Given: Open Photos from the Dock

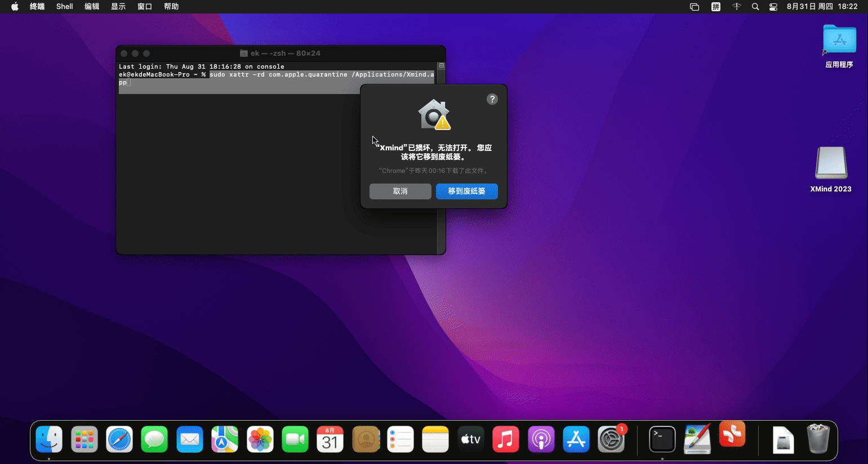Looking at the screenshot, I should coord(260,439).
